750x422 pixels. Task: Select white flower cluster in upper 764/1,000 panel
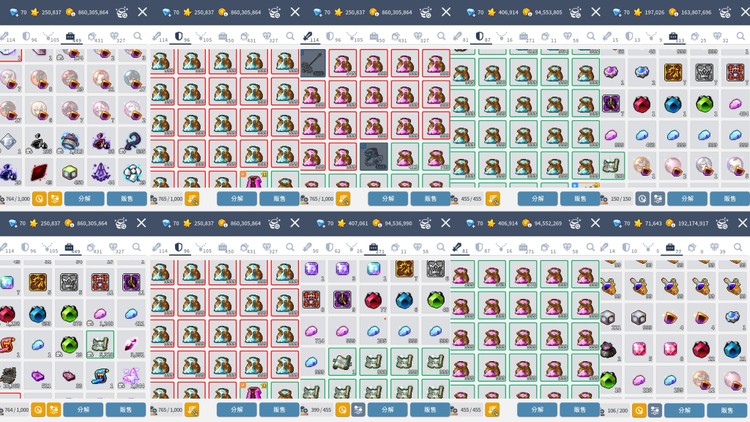point(132,172)
